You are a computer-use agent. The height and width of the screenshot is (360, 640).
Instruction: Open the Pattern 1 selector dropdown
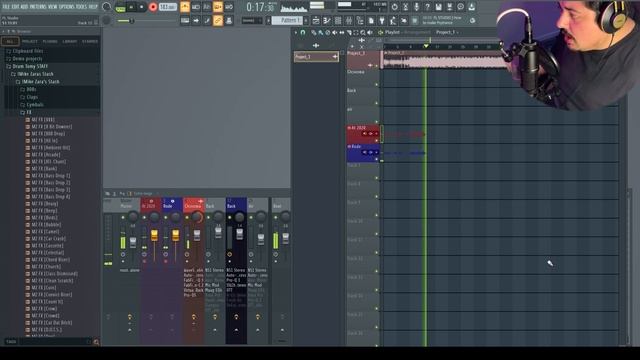tap(287, 20)
